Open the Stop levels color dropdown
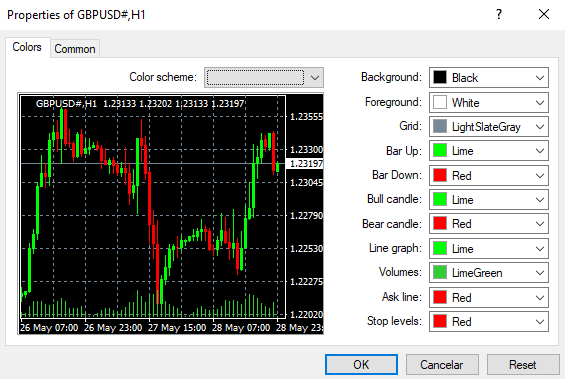Screen dimensions: 565x379 pos(489,321)
